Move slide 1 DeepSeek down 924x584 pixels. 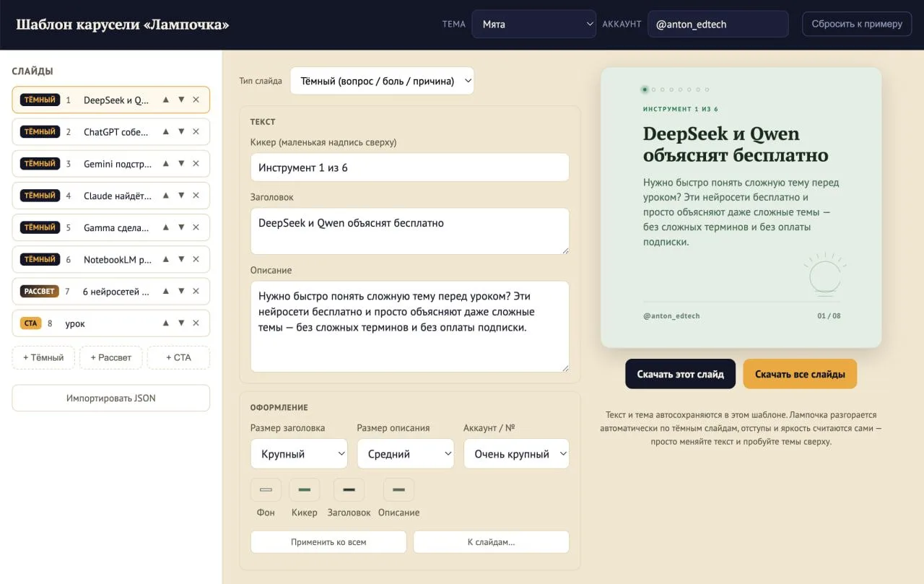tap(181, 100)
